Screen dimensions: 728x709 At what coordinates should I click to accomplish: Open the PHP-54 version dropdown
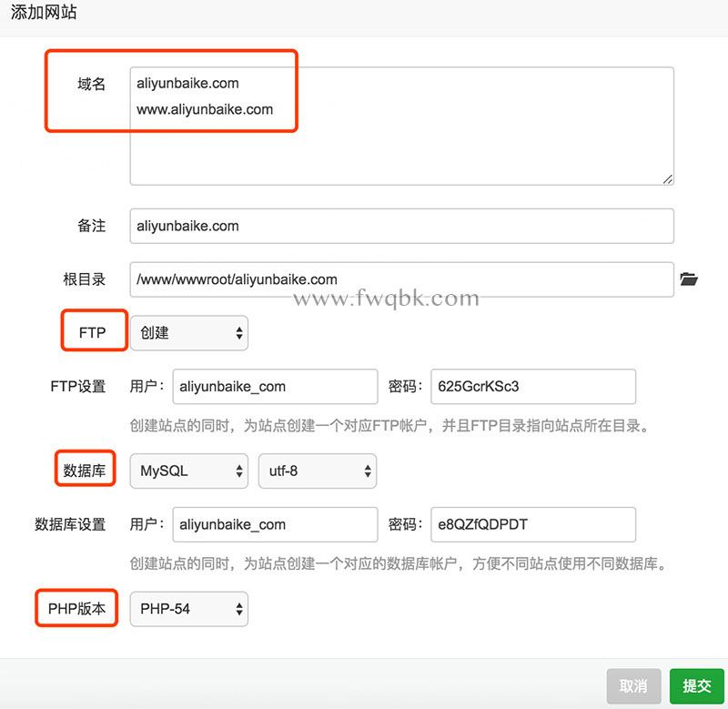point(189,609)
